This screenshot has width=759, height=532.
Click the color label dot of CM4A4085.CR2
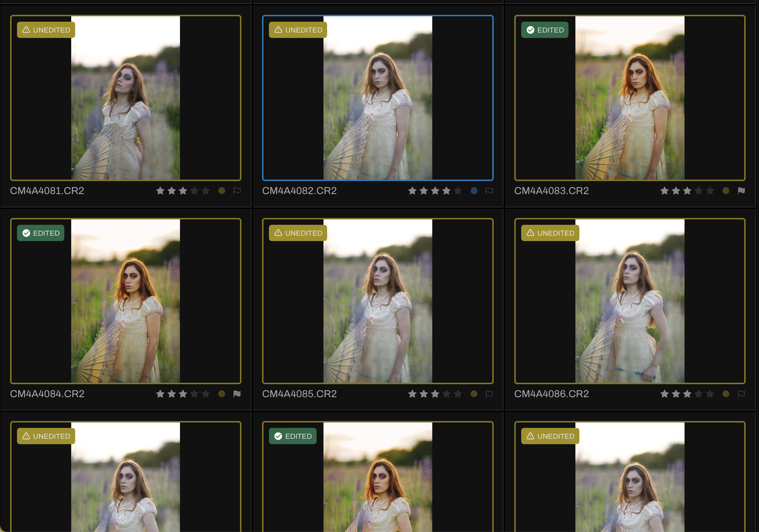474,394
